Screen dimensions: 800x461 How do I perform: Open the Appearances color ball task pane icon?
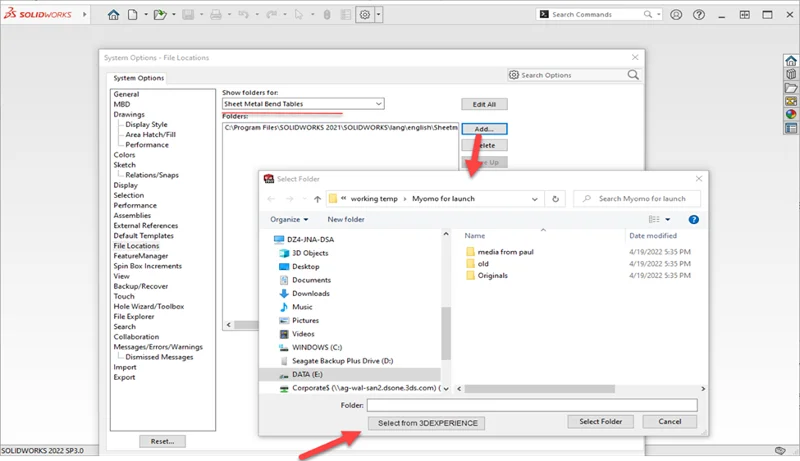791,114
